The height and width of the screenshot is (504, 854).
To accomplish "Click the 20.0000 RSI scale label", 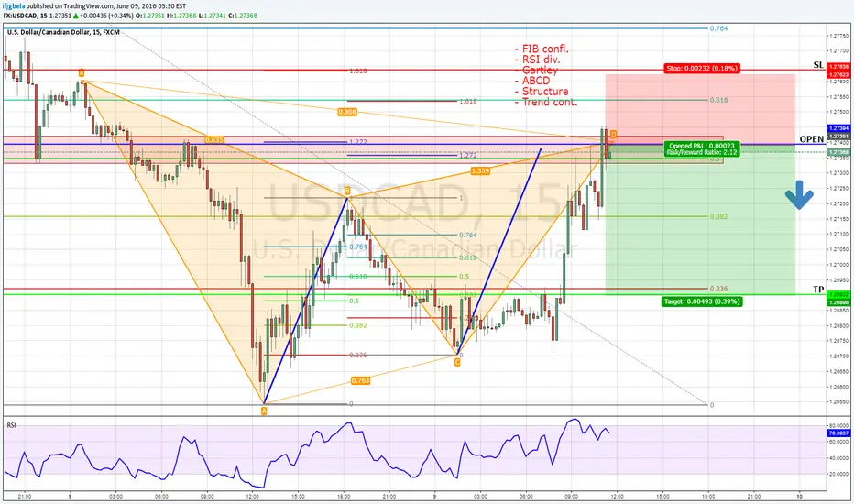I will (x=838, y=474).
